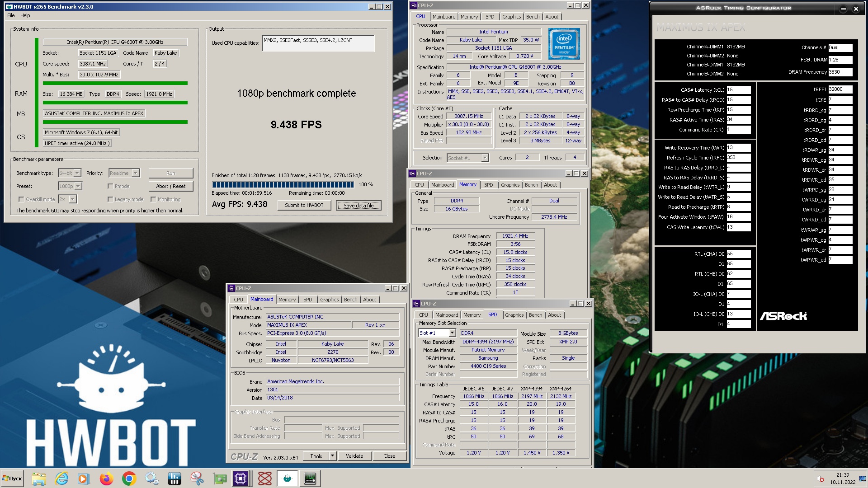This screenshot has width=868, height=488.
Task: Open Mainboard tab in CPU-Z SPD window
Action: point(447,315)
